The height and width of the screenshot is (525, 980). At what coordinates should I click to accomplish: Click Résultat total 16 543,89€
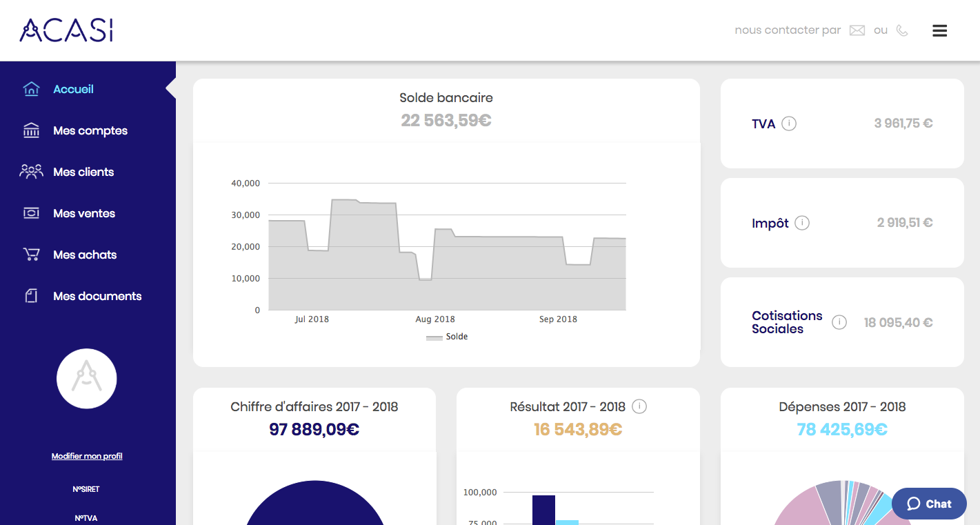(x=578, y=429)
